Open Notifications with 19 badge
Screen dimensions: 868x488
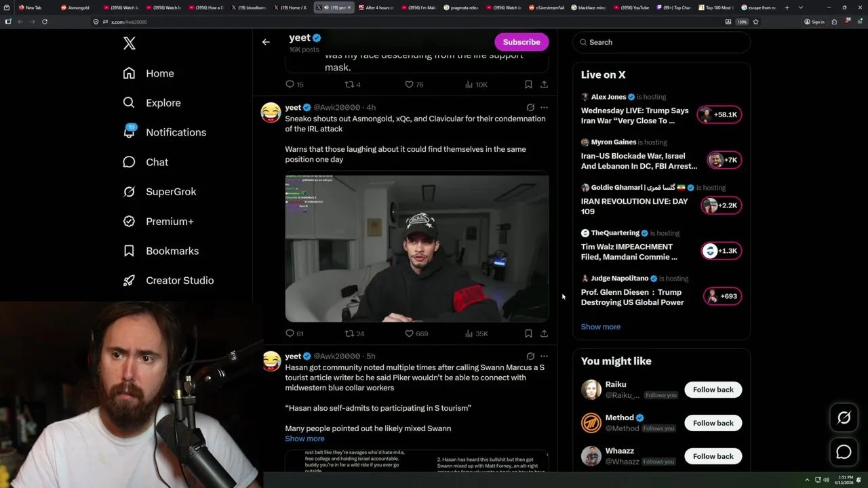point(164,132)
